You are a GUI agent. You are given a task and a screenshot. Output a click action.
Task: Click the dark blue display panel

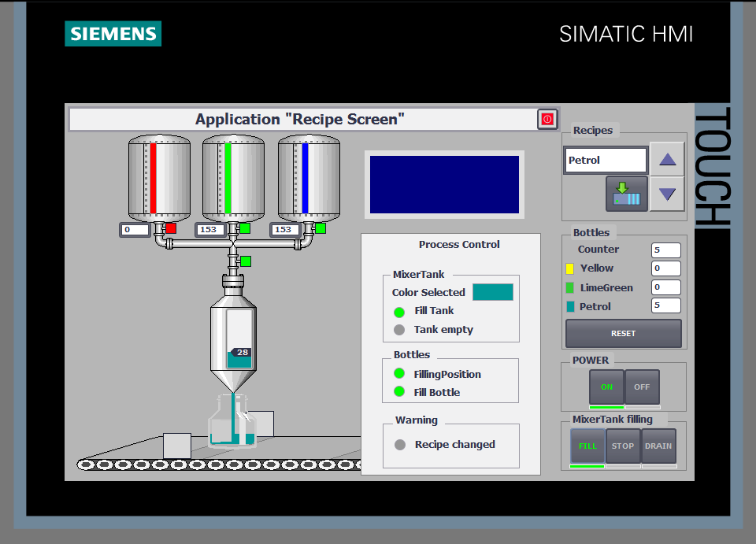tap(444, 184)
